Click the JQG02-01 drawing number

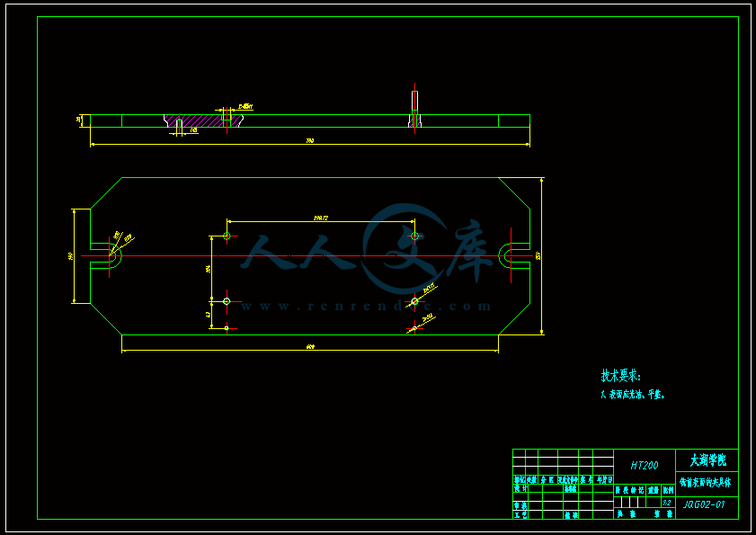point(705,504)
